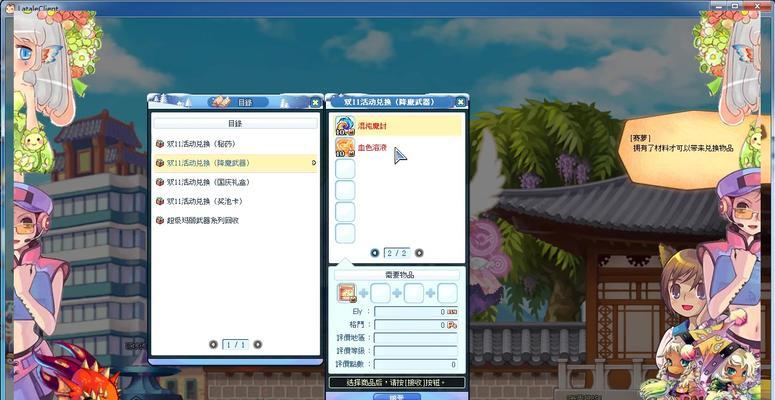
Task: Go to next page of the 目錄 list
Action: 258,344
